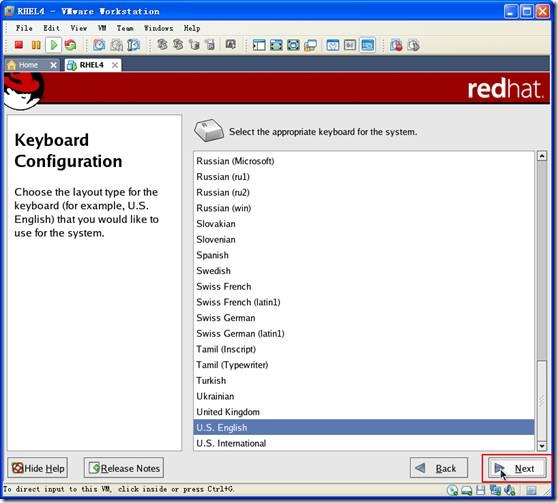Click the yellow Suspend toolbar icon
Viewport: 558px width, 503px height.
pyautogui.click(x=36, y=45)
